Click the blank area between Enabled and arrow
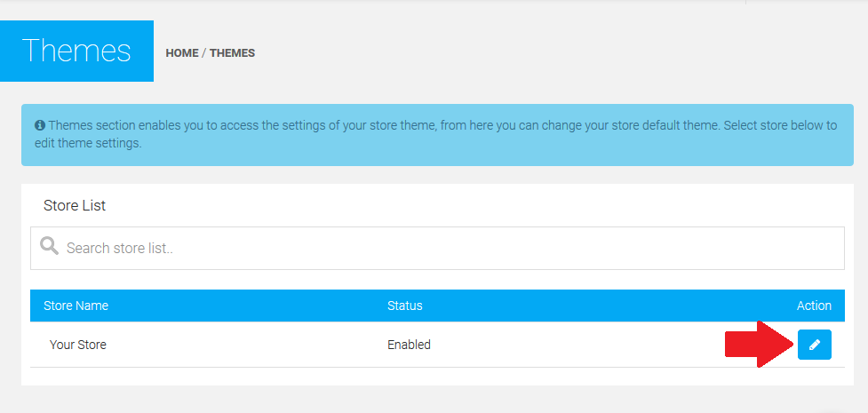 pos(577,345)
